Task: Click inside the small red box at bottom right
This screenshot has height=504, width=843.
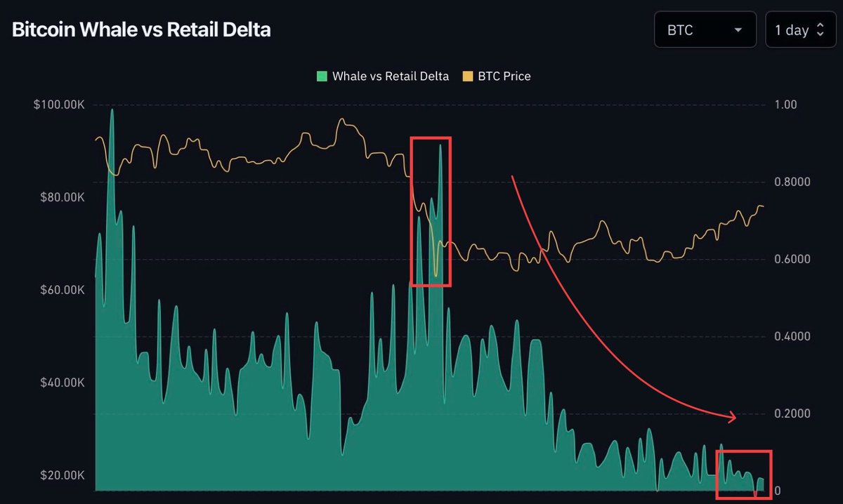Action: click(x=743, y=475)
